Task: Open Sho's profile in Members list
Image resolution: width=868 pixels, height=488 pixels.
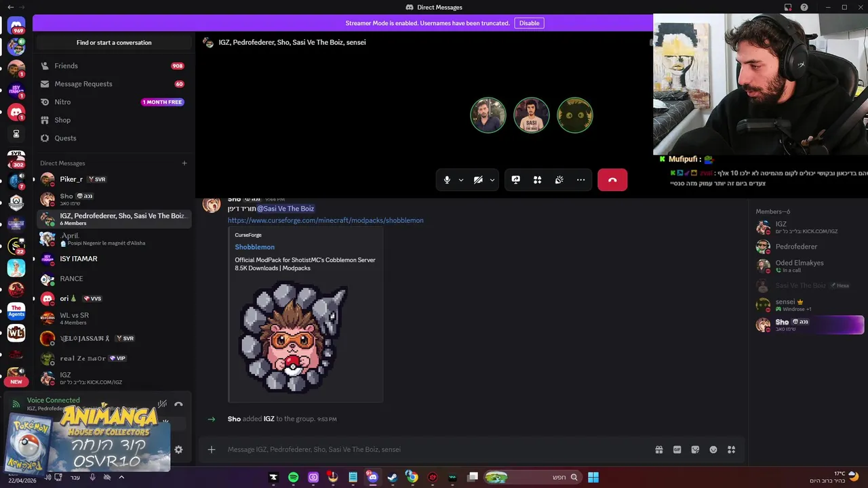Action: tap(808, 325)
